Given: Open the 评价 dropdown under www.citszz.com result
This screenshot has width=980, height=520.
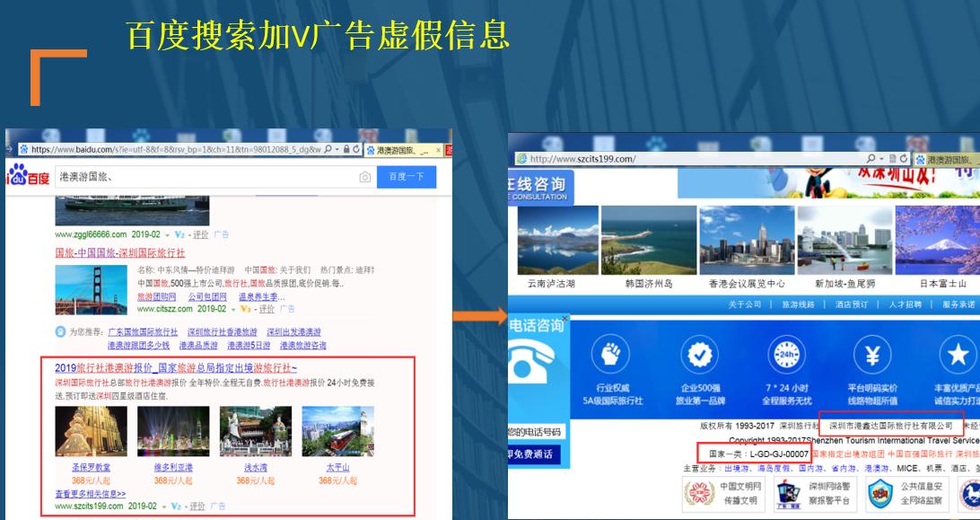Looking at the screenshot, I should 269,309.
